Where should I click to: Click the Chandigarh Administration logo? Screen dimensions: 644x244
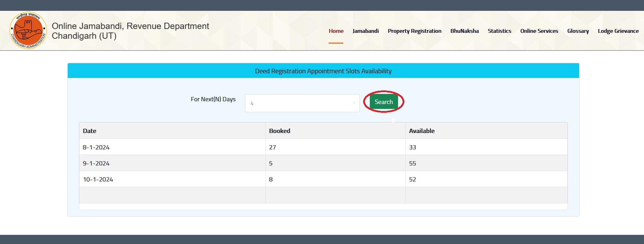(28, 31)
